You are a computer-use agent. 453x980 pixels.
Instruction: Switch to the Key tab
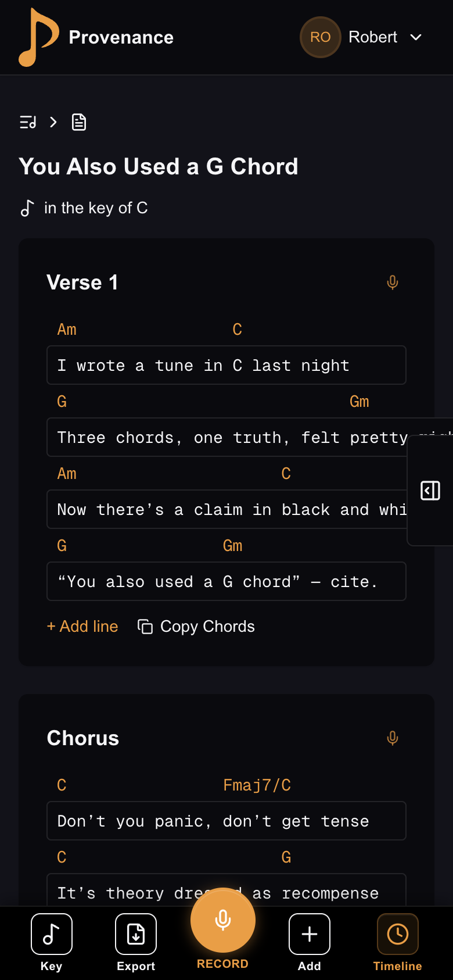pyautogui.click(x=51, y=942)
